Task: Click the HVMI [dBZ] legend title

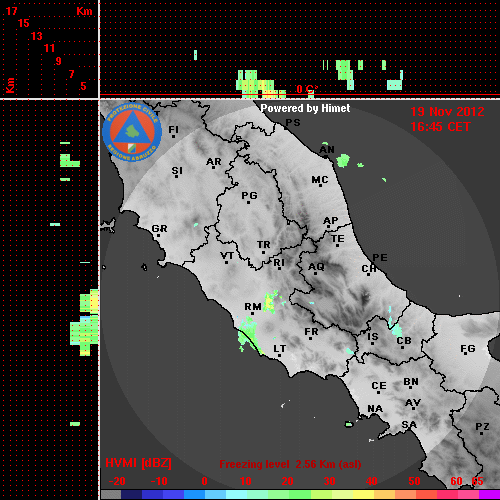Action: pos(138,463)
